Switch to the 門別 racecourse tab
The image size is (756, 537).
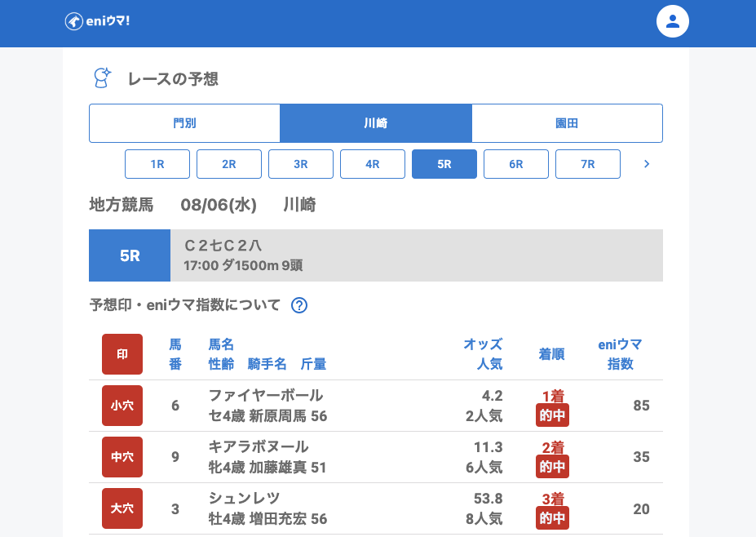(184, 123)
